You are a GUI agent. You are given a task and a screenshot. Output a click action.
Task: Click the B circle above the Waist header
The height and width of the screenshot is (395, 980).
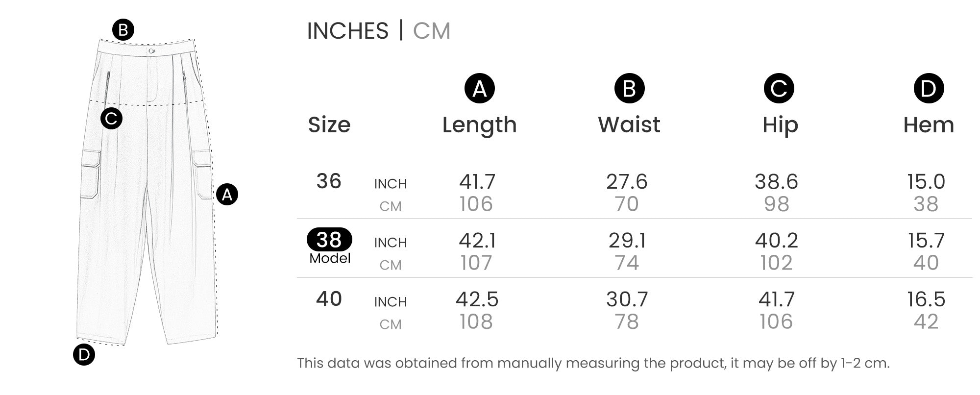pyautogui.click(x=629, y=89)
